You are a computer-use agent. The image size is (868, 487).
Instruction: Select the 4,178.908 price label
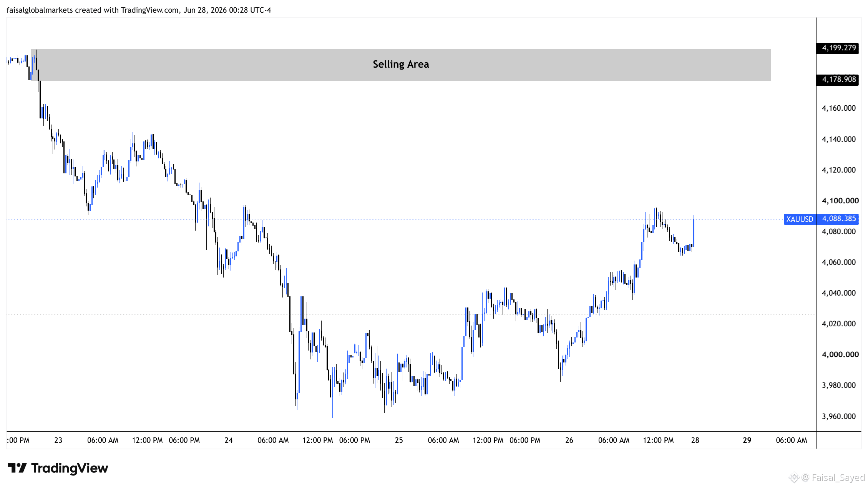838,80
